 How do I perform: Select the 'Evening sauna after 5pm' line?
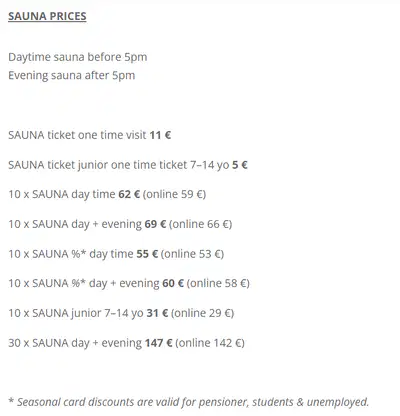(x=72, y=75)
